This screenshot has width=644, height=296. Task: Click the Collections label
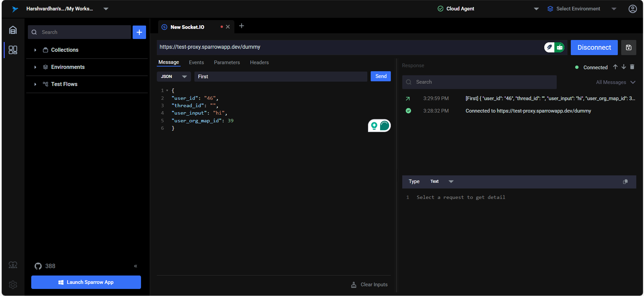coord(65,50)
